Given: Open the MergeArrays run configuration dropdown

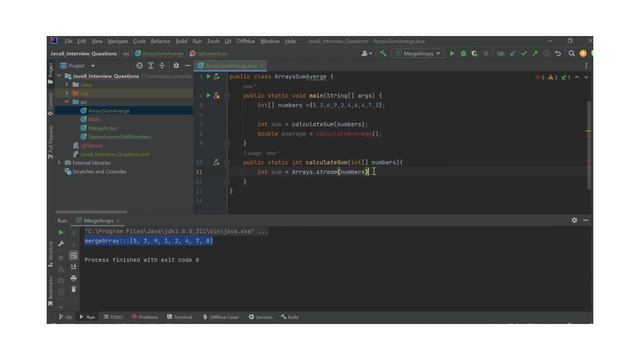Looking at the screenshot, I should point(418,53).
